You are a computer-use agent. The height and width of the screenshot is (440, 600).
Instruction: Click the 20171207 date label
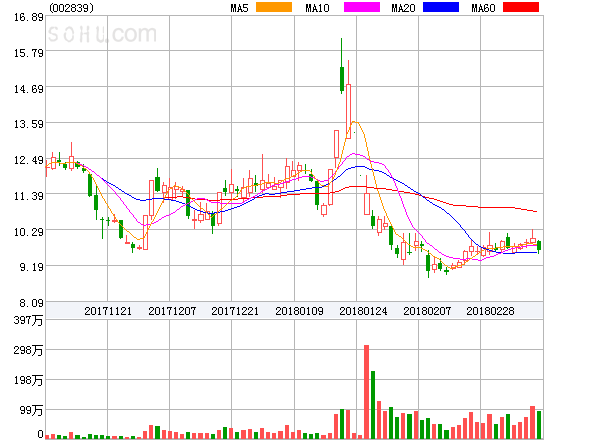[172, 311]
